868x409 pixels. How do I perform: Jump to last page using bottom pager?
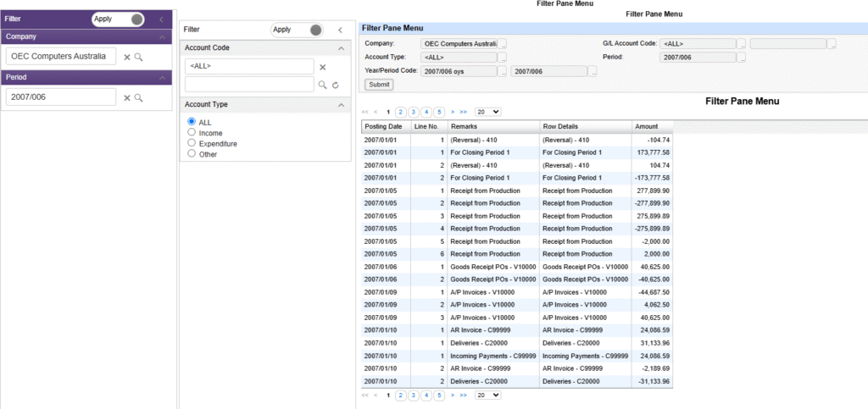coord(464,395)
